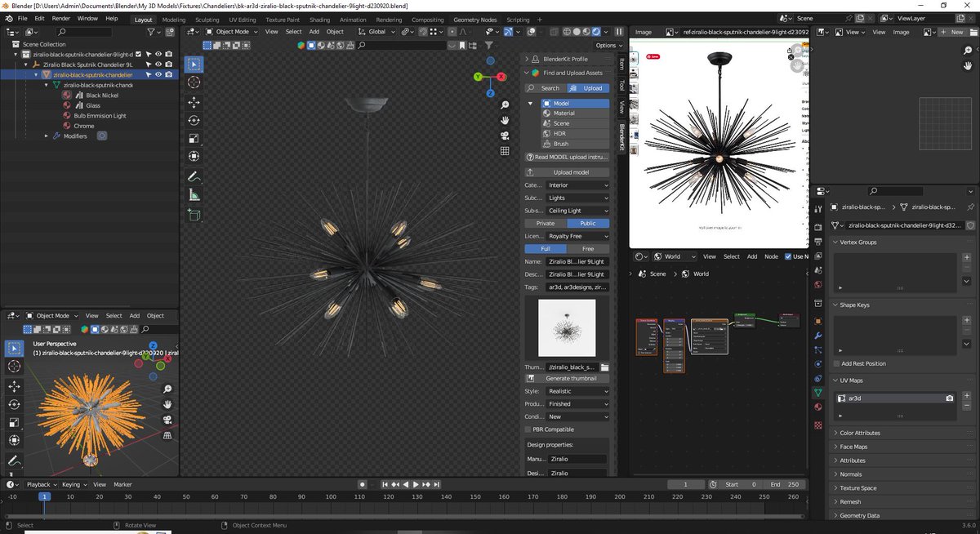
Task: Select the Scale tool in main viewport toolbar
Action: point(194,138)
